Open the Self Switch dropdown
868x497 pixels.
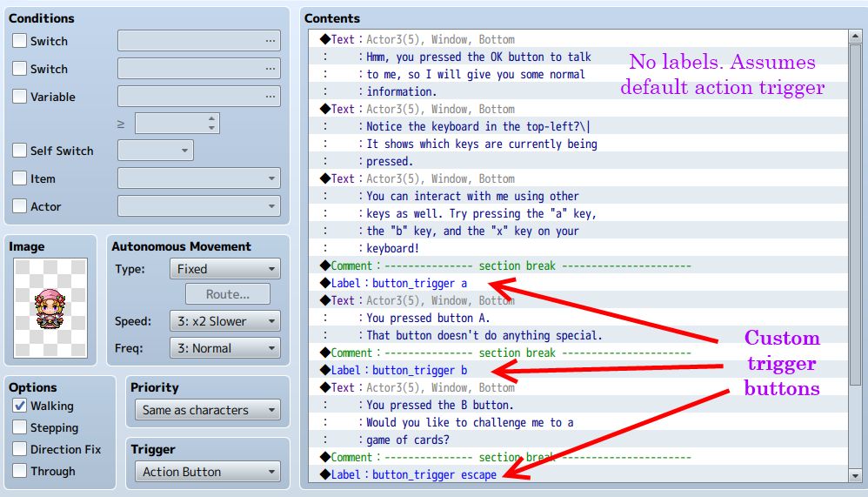click(x=156, y=151)
